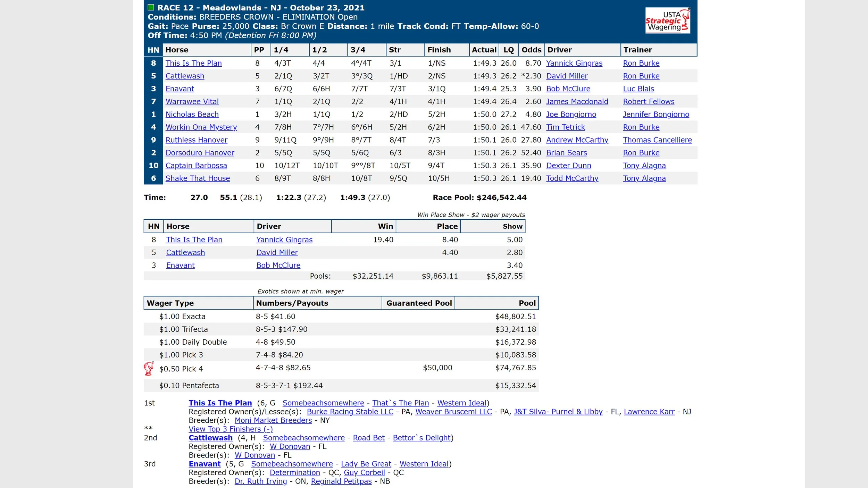Open driver Brian Sears link
The width and height of the screenshot is (868, 488).
point(566,153)
